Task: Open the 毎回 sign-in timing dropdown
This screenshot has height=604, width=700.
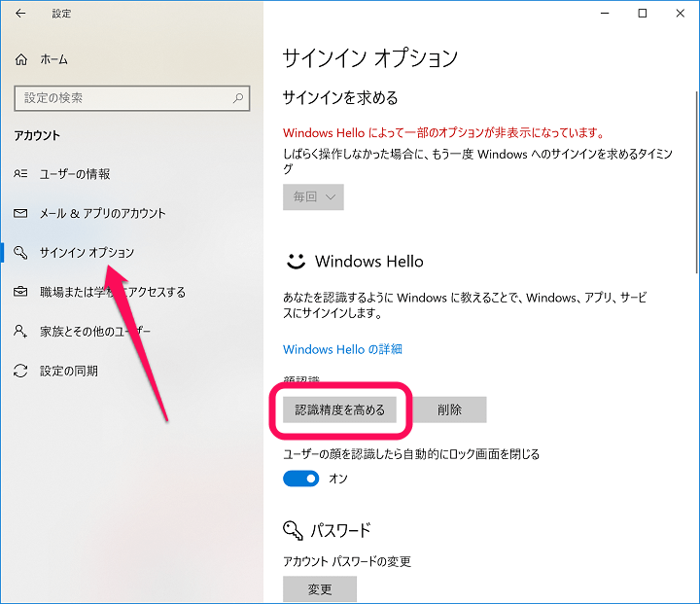Action: click(313, 197)
